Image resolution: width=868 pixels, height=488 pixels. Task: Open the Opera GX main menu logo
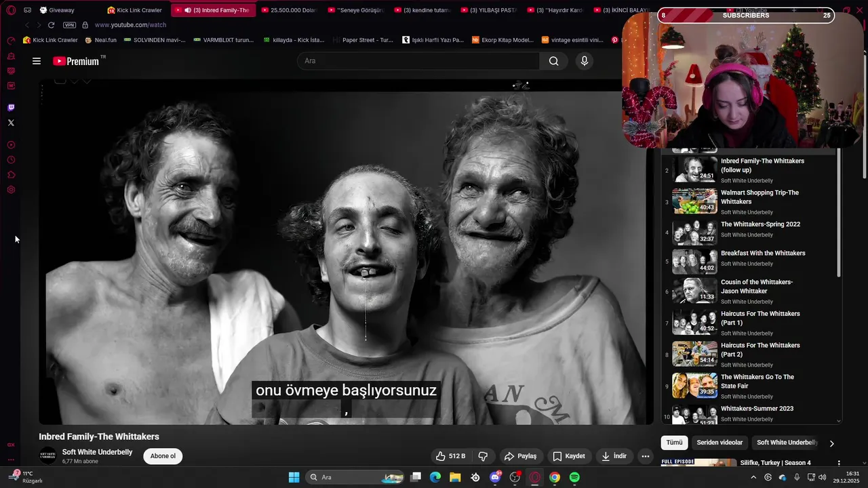click(11, 10)
